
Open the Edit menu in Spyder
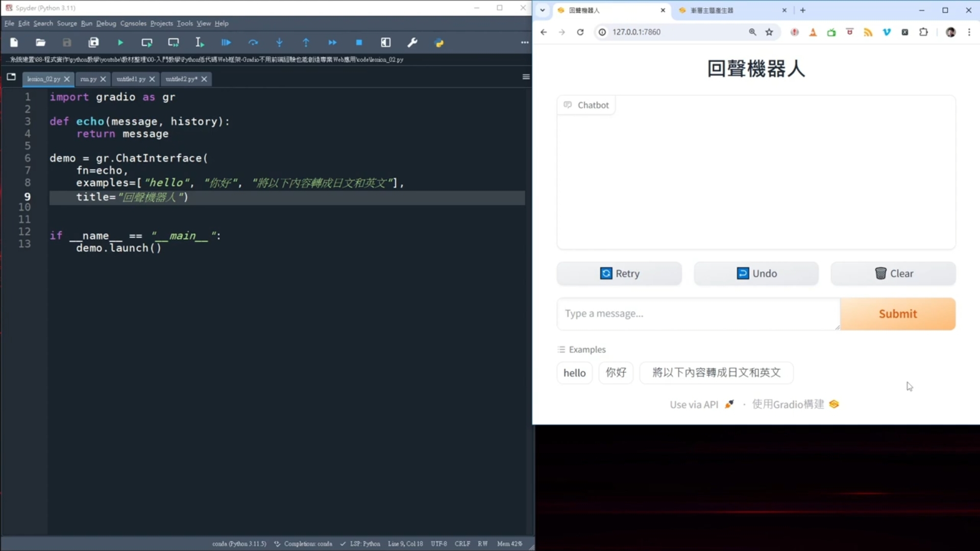click(24, 23)
